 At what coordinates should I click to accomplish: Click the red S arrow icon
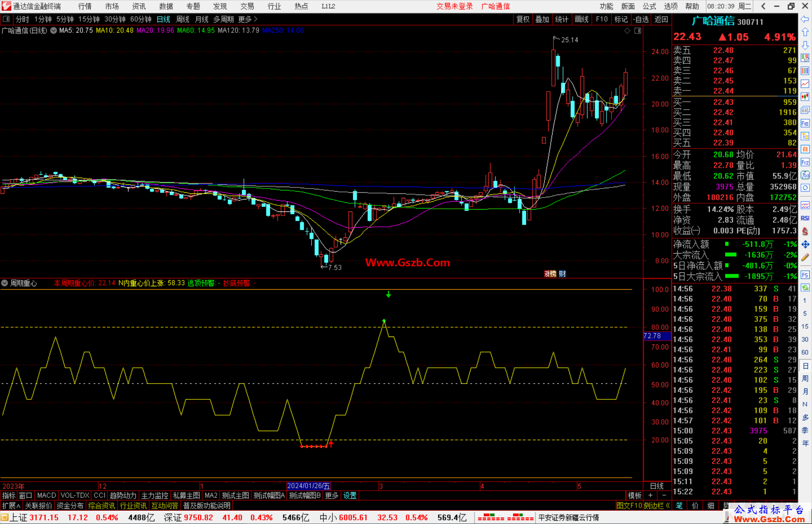[x=805, y=231]
